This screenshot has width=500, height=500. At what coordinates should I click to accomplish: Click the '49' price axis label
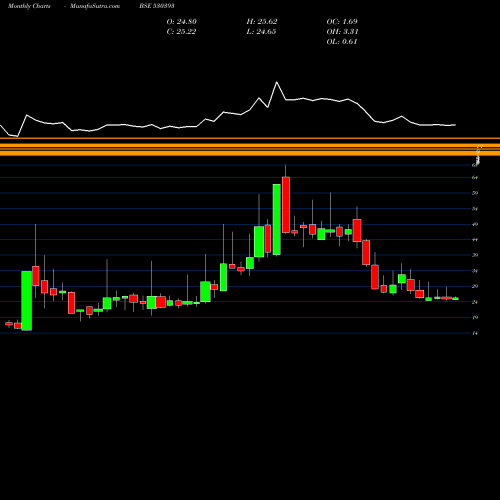(x=475, y=224)
